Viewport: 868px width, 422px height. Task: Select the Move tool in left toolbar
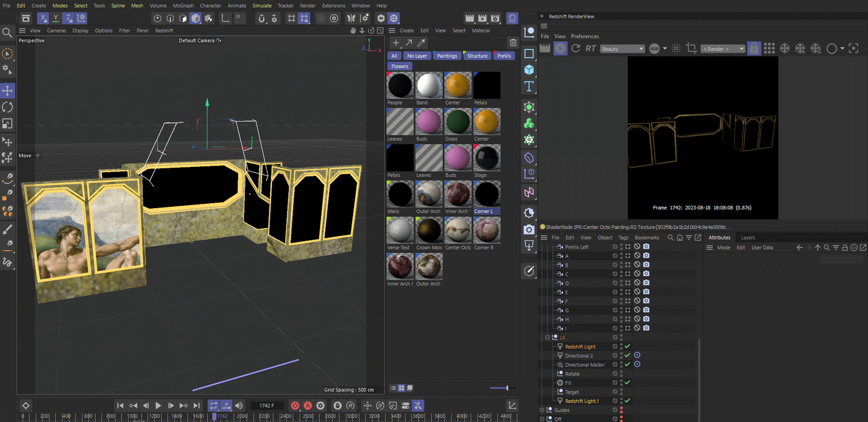point(8,91)
